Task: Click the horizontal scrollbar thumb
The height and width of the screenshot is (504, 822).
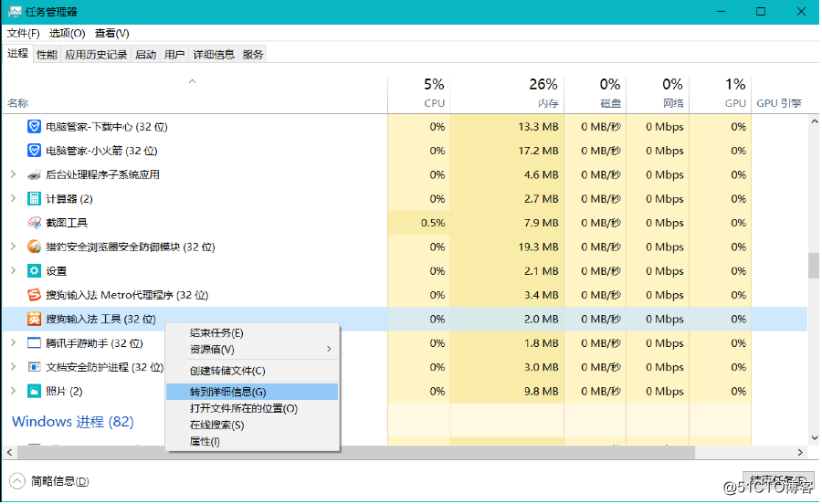Action: tap(356, 452)
